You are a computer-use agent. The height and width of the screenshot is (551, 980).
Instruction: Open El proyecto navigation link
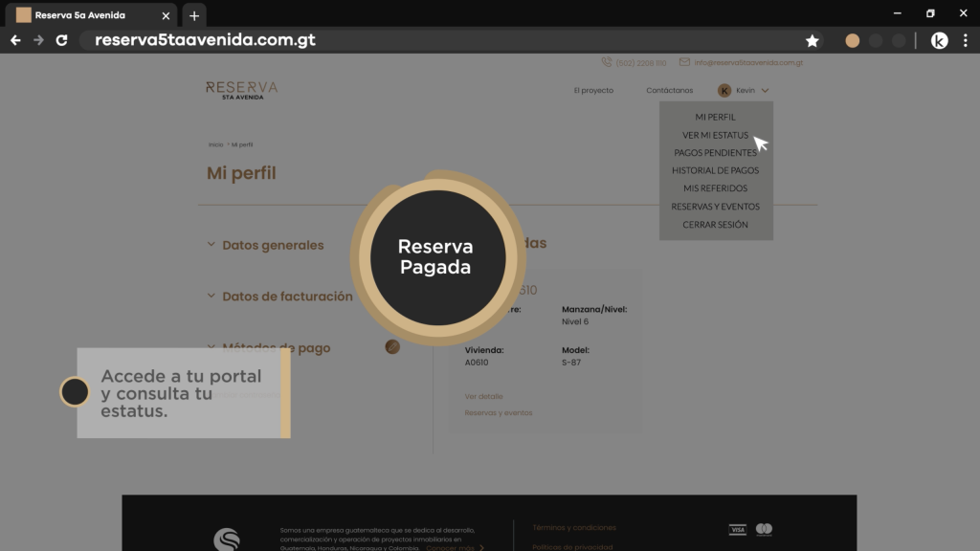click(593, 90)
